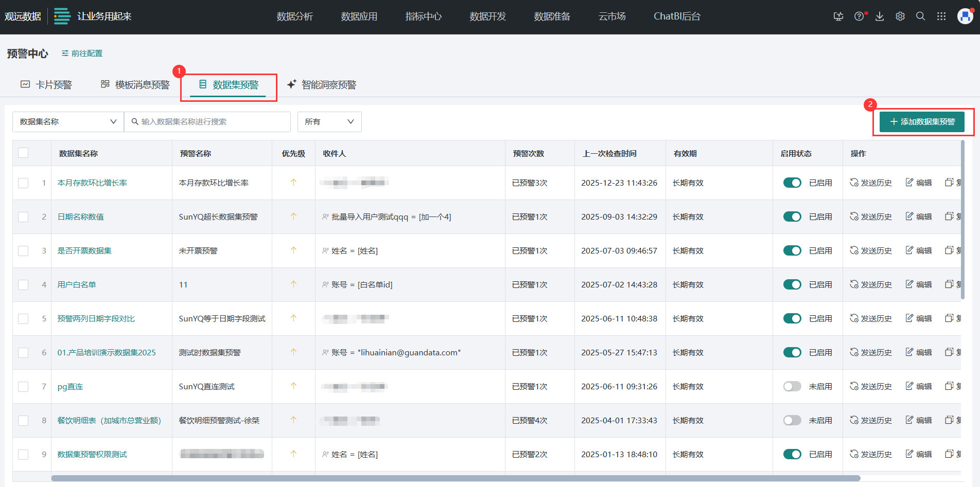Check the select-all checkbox in table header
The image size is (980, 487).
coord(23,153)
